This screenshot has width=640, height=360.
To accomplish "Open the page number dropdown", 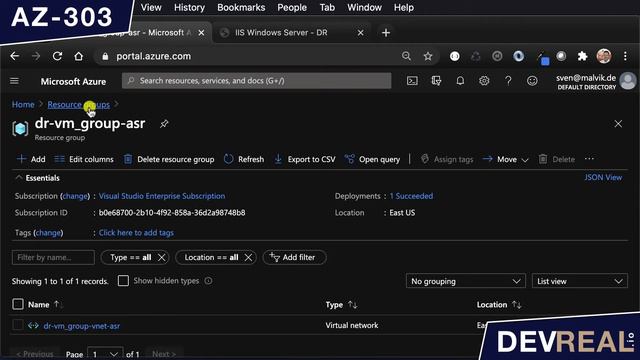I will (105, 354).
